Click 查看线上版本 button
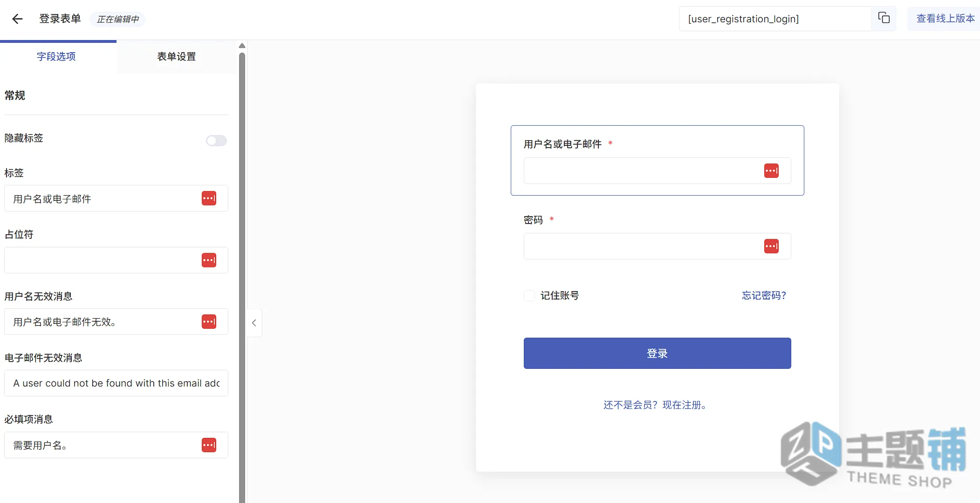The height and width of the screenshot is (503, 980). (x=945, y=19)
